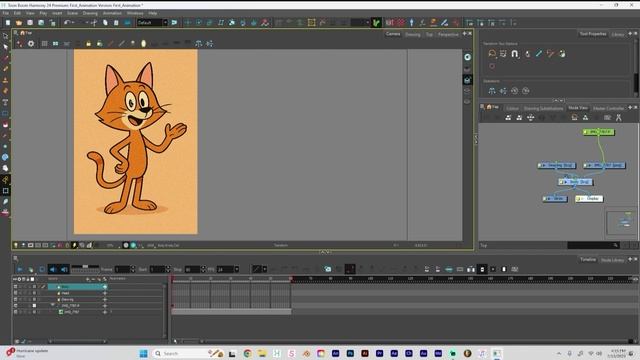Click the New scene icon in top toolbar
This screenshot has width=640, height=360.
point(8,23)
